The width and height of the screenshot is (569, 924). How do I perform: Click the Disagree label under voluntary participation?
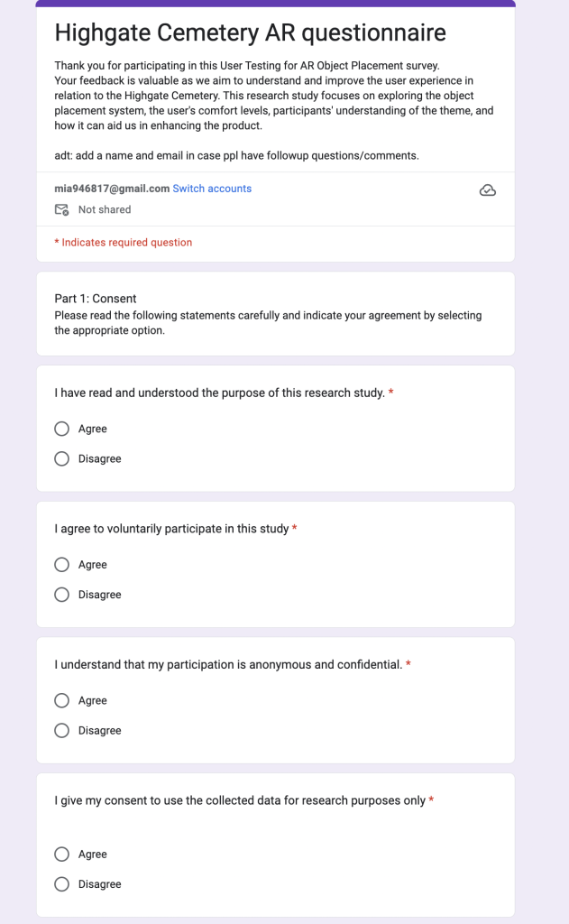(x=99, y=596)
